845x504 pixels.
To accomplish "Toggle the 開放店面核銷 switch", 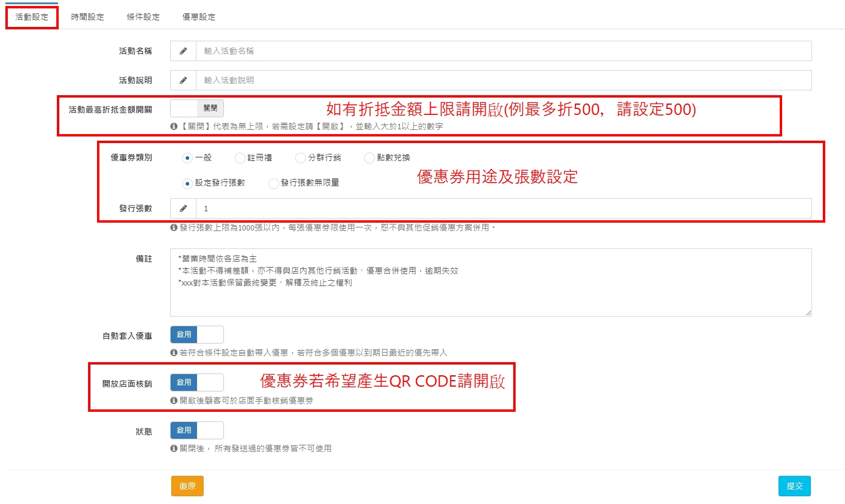I will (197, 382).
